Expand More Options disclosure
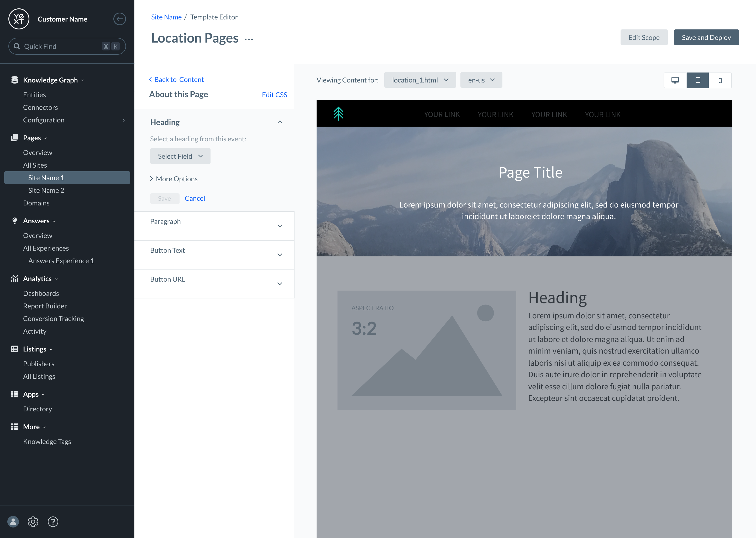 pos(174,179)
